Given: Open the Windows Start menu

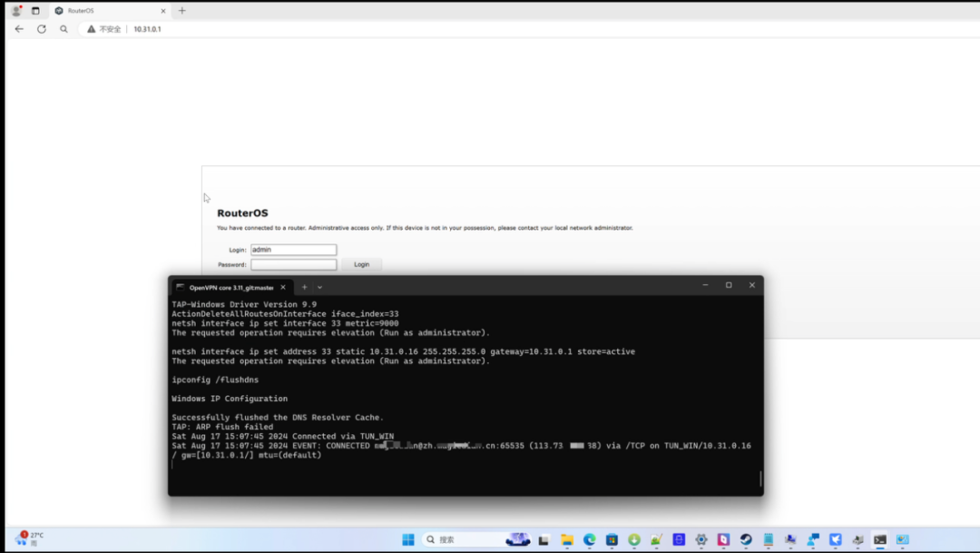Looking at the screenshot, I should coord(409,538).
